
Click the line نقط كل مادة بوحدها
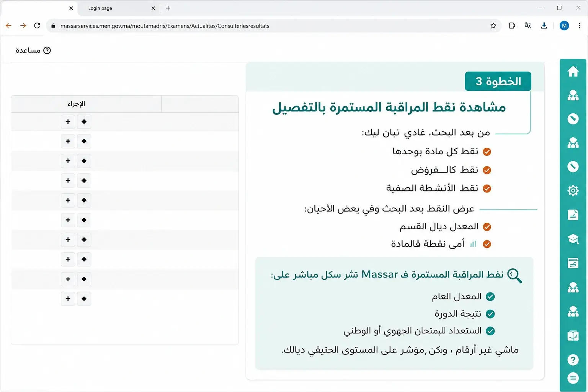point(435,151)
